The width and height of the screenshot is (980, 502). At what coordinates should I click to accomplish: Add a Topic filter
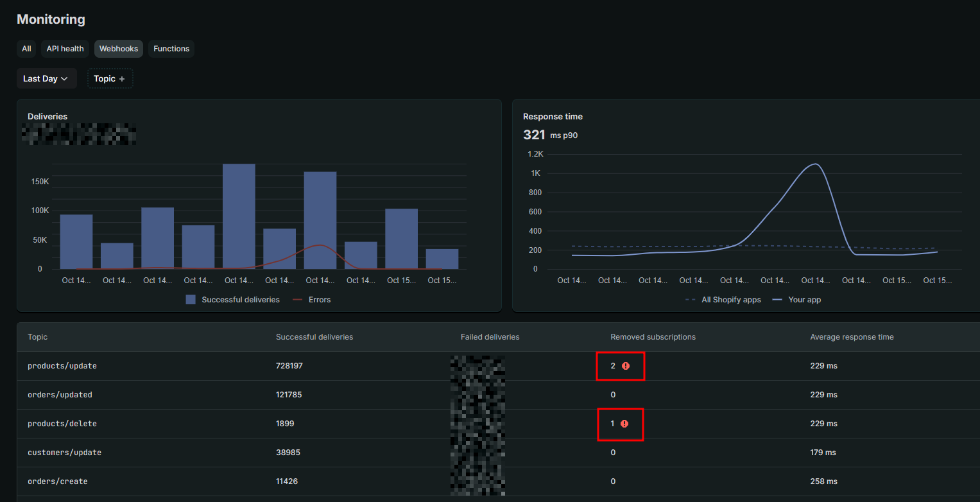110,78
